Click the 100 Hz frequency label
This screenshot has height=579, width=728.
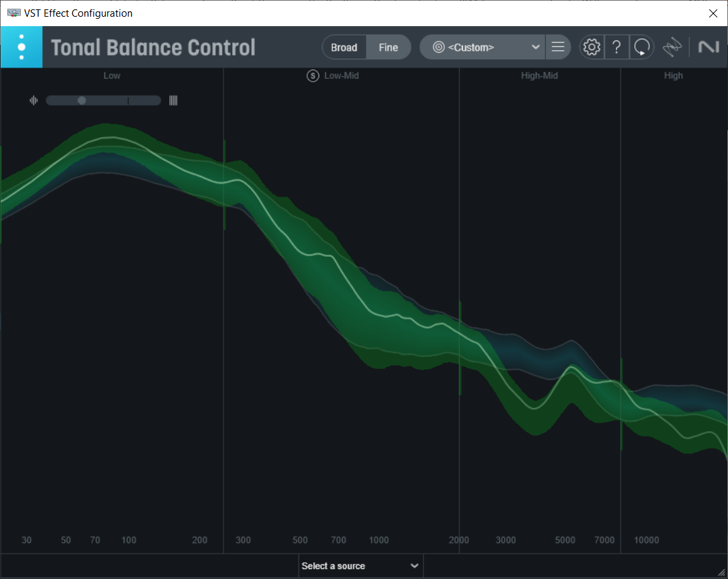pyautogui.click(x=128, y=540)
